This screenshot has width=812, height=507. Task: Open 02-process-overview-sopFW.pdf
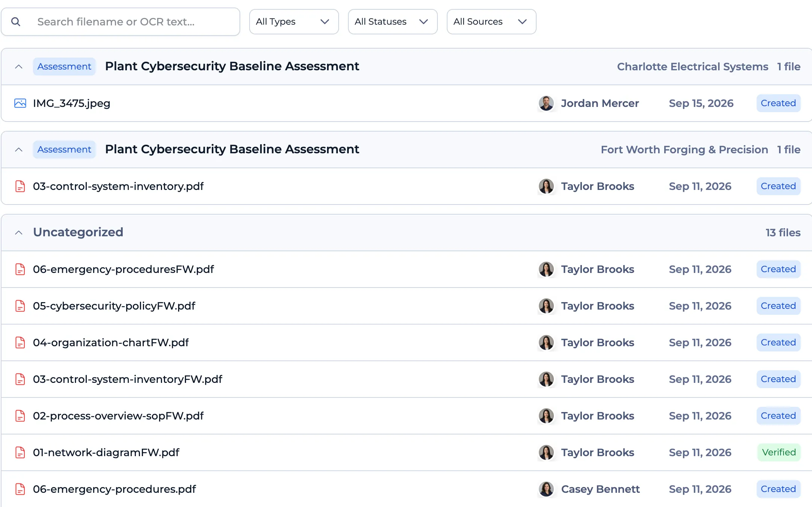[118, 416]
